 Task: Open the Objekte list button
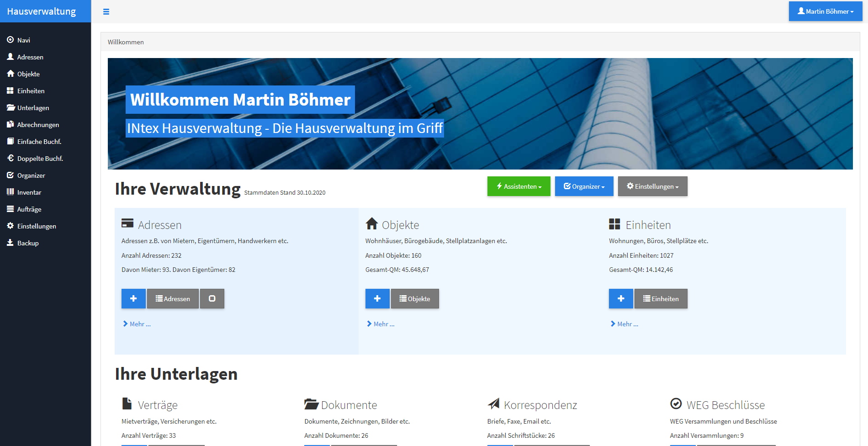tap(415, 299)
